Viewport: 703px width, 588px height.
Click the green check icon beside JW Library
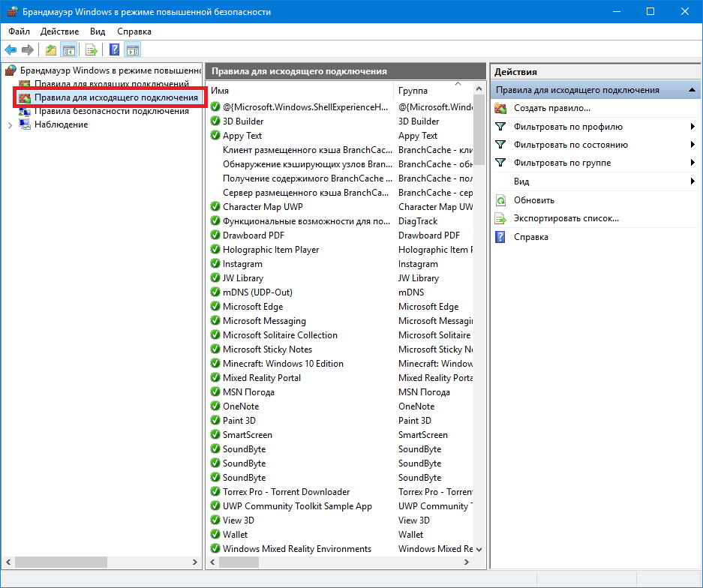[215, 277]
